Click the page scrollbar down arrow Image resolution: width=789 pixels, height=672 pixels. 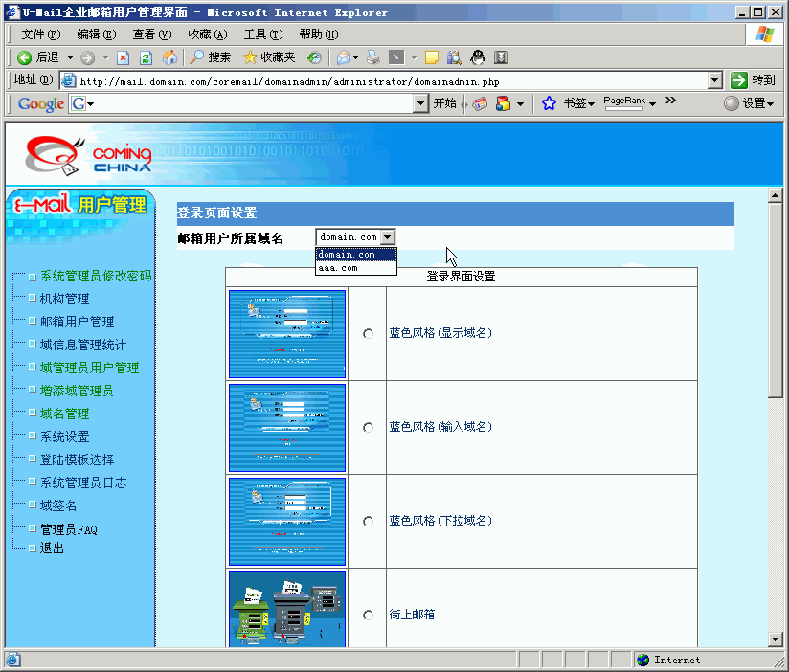776,638
